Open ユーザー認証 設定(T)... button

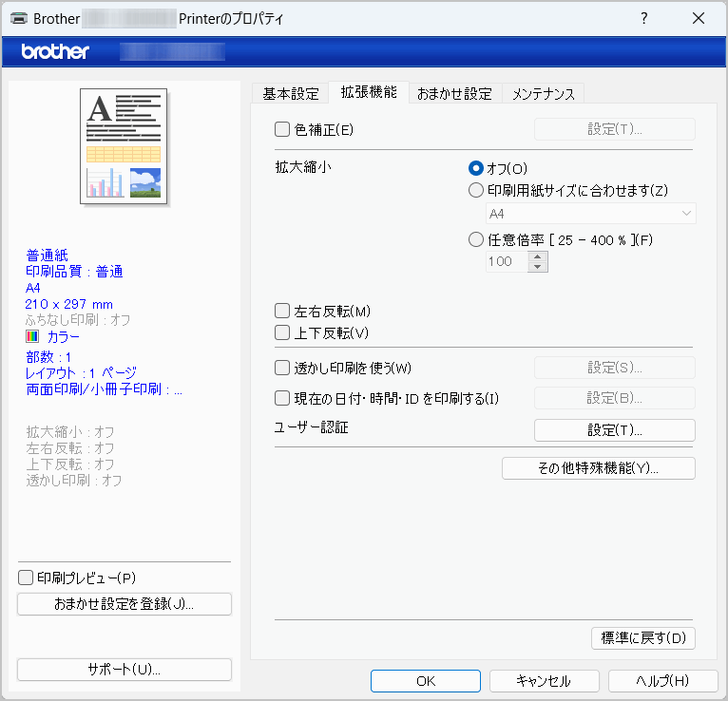(614, 430)
